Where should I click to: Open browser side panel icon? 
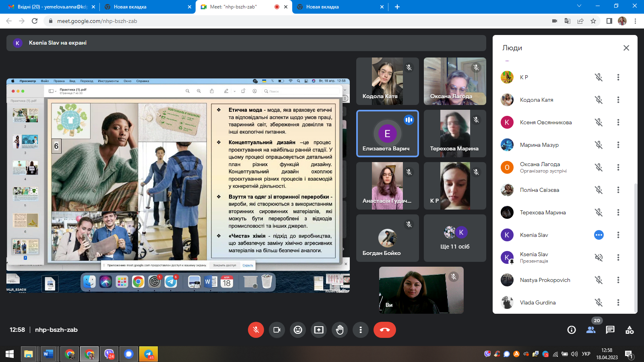coord(609,21)
